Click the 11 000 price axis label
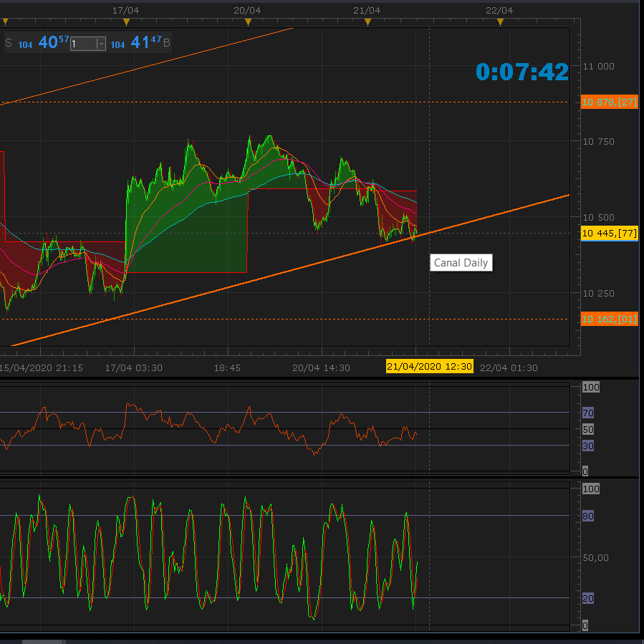The height and width of the screenshot is (644, 644). pos(598,67)
